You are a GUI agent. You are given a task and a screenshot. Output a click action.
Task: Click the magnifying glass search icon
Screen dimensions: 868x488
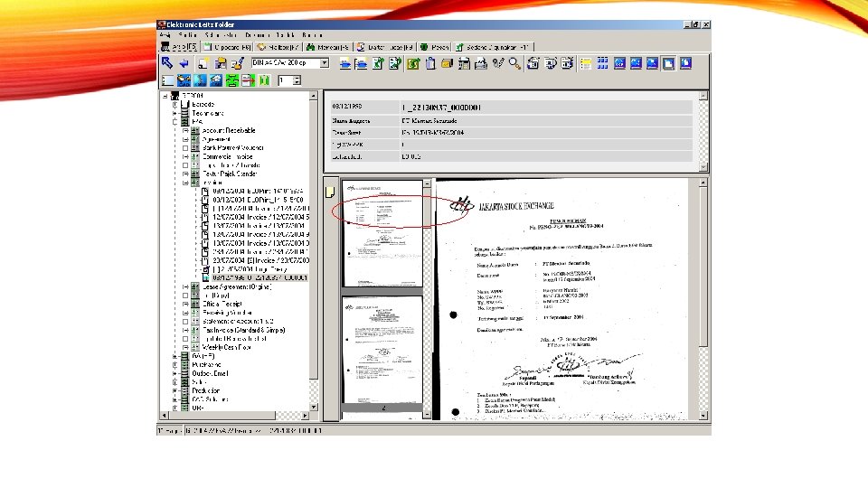[x=514, y=63]
